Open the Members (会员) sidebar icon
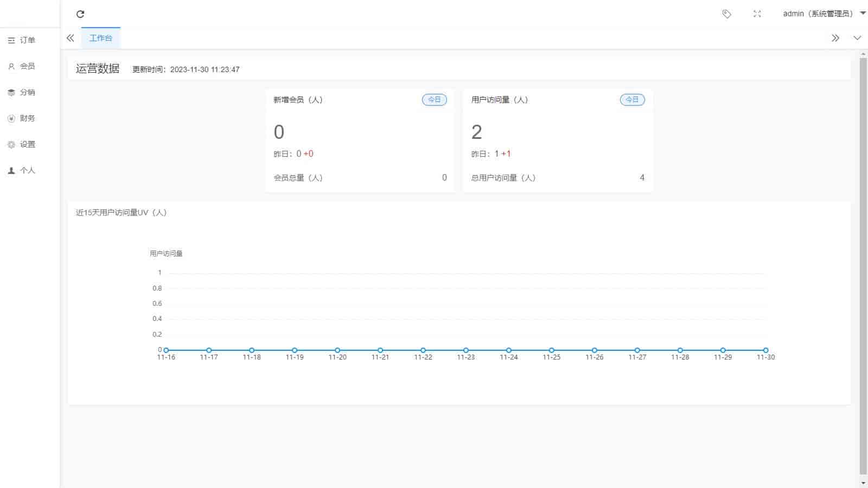Viewport: 868px width, 488px height. tap(11, 66)
